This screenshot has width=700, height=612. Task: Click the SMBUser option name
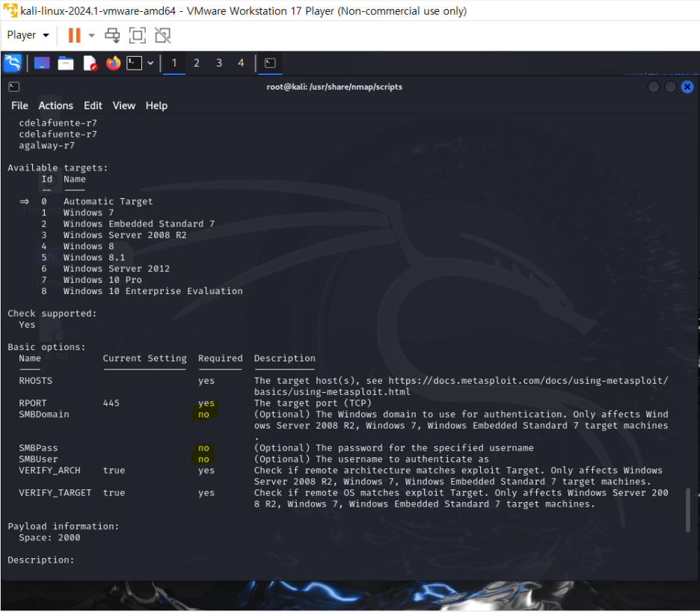click(38, 459)
